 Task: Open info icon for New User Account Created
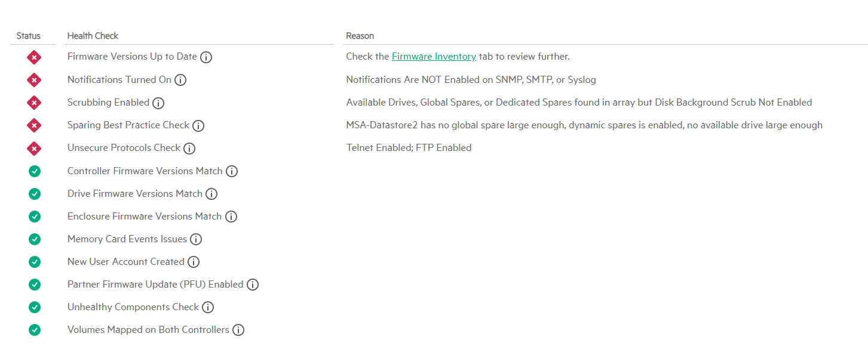coord(194,262)
